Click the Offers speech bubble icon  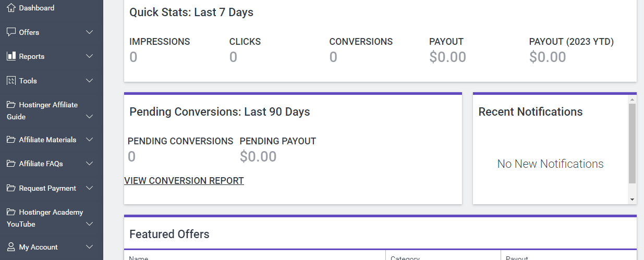point(11,32)
